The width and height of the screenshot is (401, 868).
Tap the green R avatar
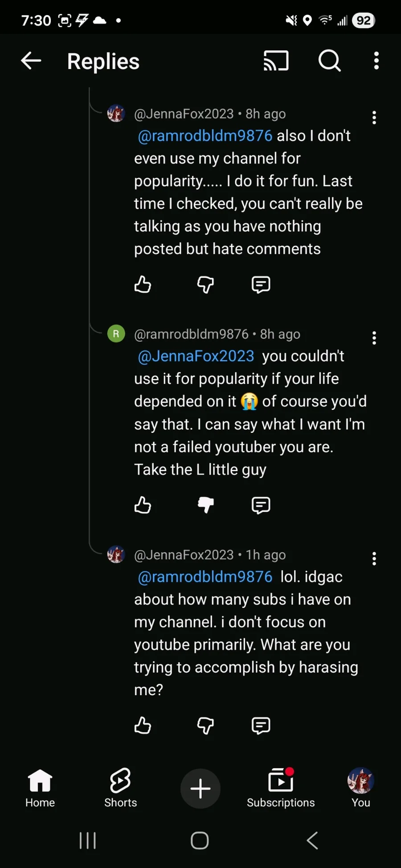coord(116,334)
